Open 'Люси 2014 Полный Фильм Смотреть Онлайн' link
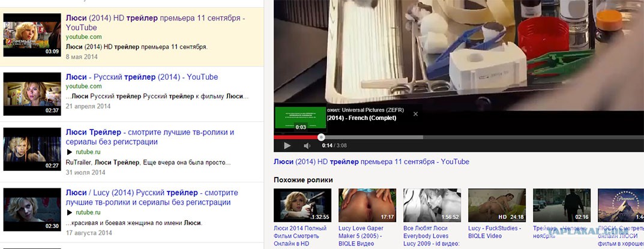Image resolution: width=644 pixels, height=249 pixels. pos(300,236)
